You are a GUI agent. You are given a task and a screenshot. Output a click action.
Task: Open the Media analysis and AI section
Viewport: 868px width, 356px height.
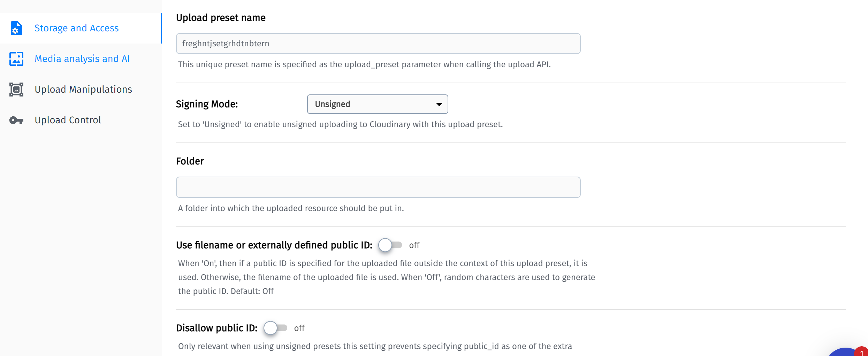(x=82, y=59)
